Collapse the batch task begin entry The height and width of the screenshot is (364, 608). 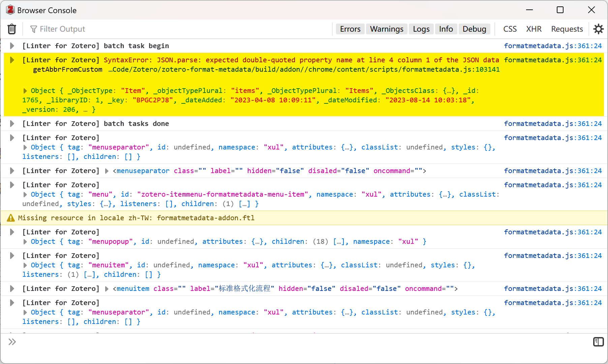(12, 46)
